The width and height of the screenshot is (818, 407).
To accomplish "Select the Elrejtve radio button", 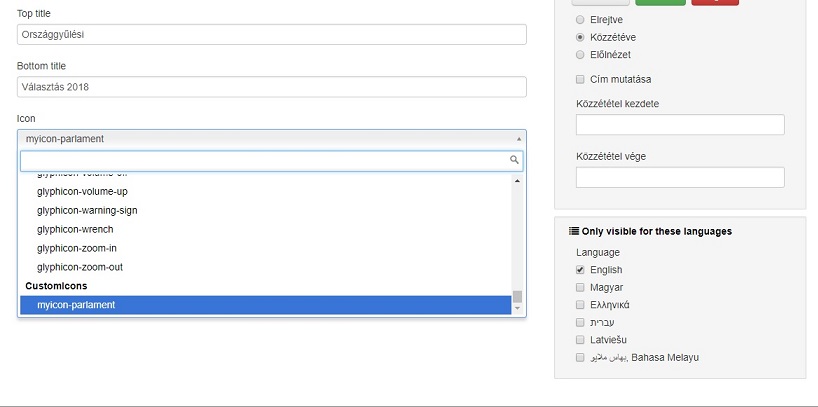I will [580, 20].
